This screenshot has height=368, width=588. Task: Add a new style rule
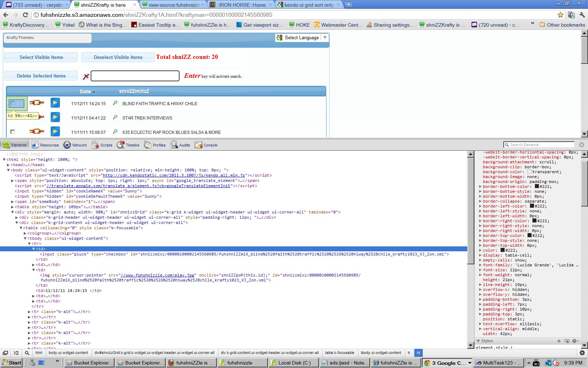[x=559, y=341]
